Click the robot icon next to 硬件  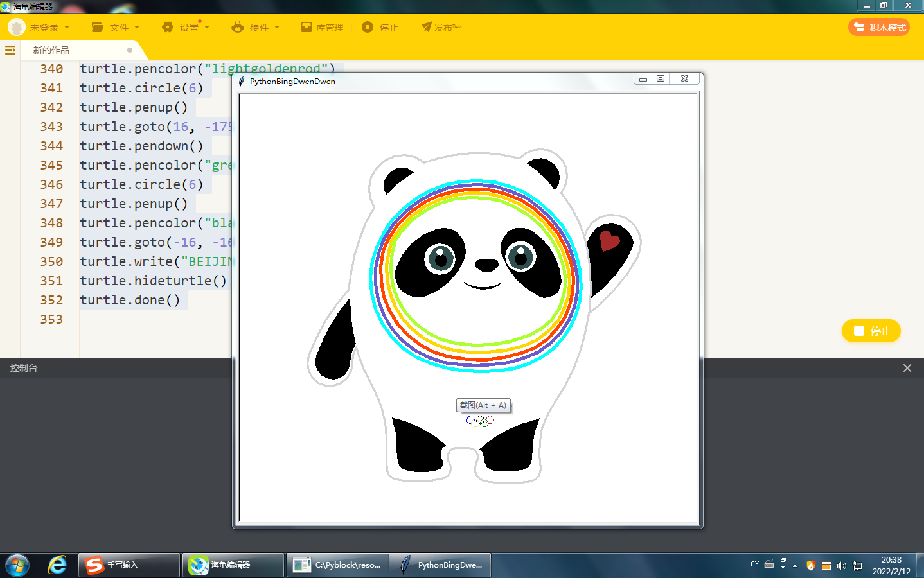[x=238, y=27]
